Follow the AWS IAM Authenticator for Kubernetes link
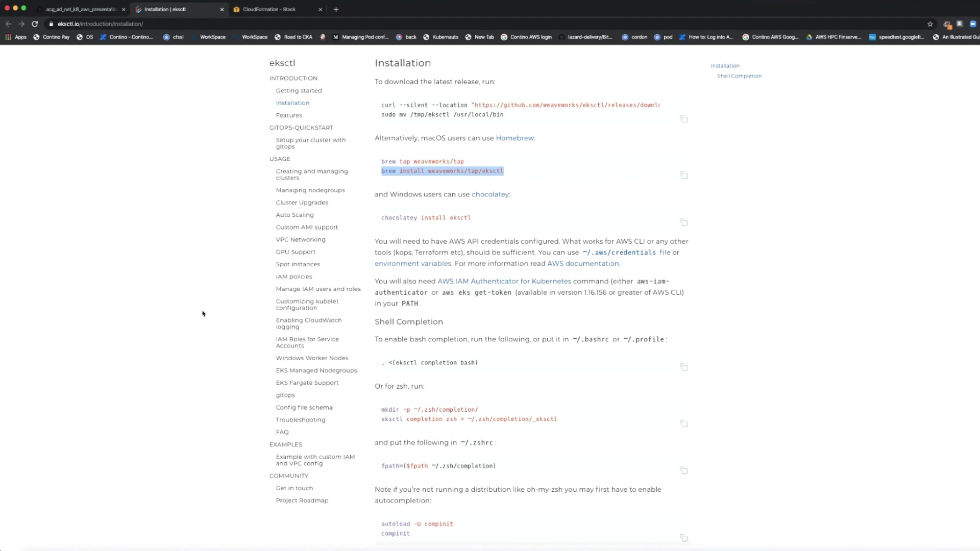 pyautogui.click(x=504, y=281)
